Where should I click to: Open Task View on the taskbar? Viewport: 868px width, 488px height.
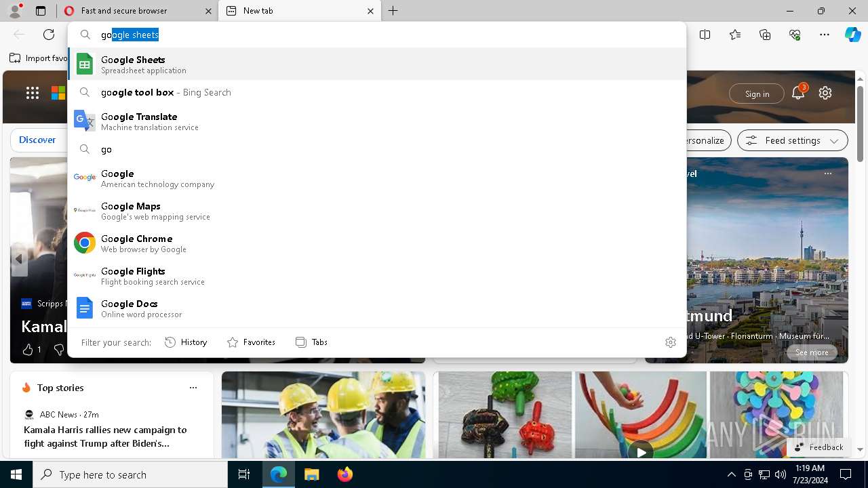point(244,474)
